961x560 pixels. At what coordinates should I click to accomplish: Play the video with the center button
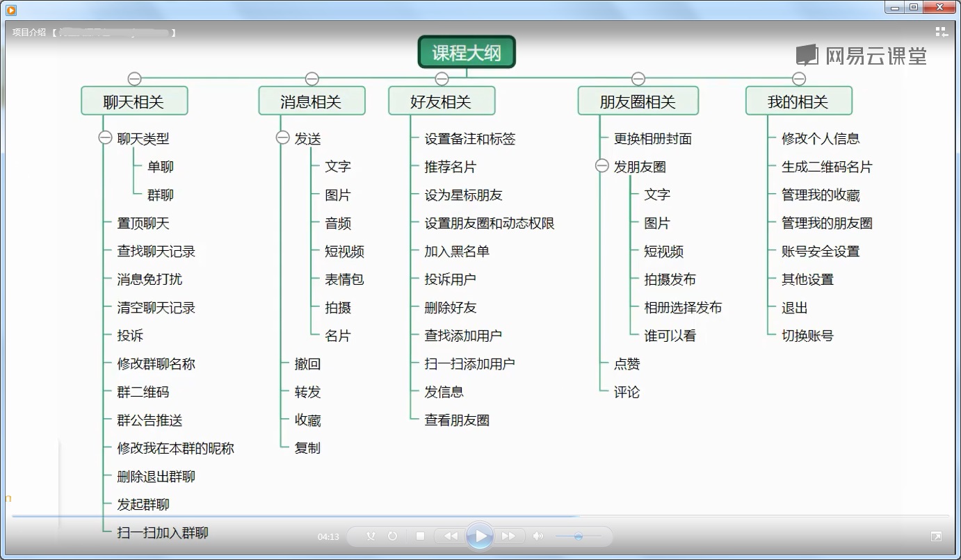(x=479, y=536)
